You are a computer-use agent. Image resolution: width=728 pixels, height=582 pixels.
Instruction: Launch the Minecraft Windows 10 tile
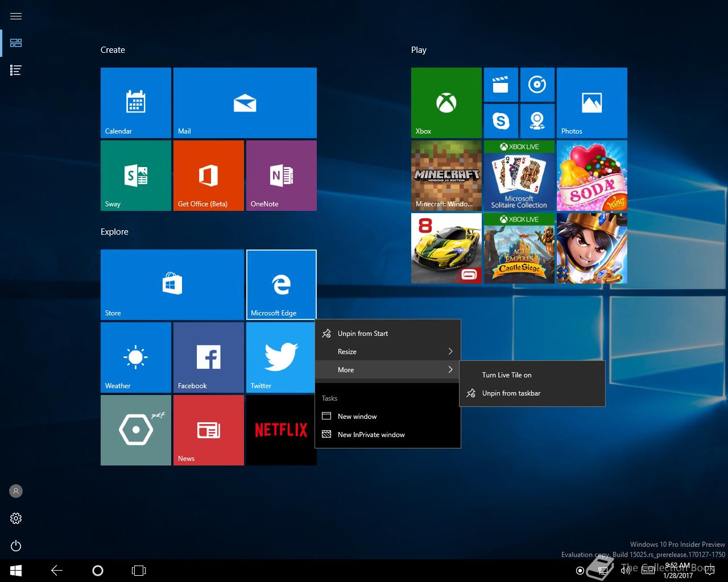(446, 176)
